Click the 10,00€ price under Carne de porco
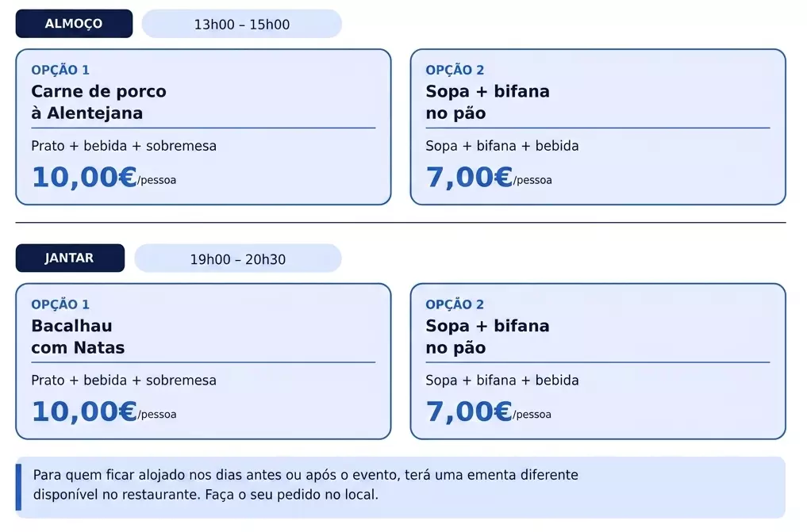This screenshot has height=532, width=807. pyautogui.click(x=84, y=177)
